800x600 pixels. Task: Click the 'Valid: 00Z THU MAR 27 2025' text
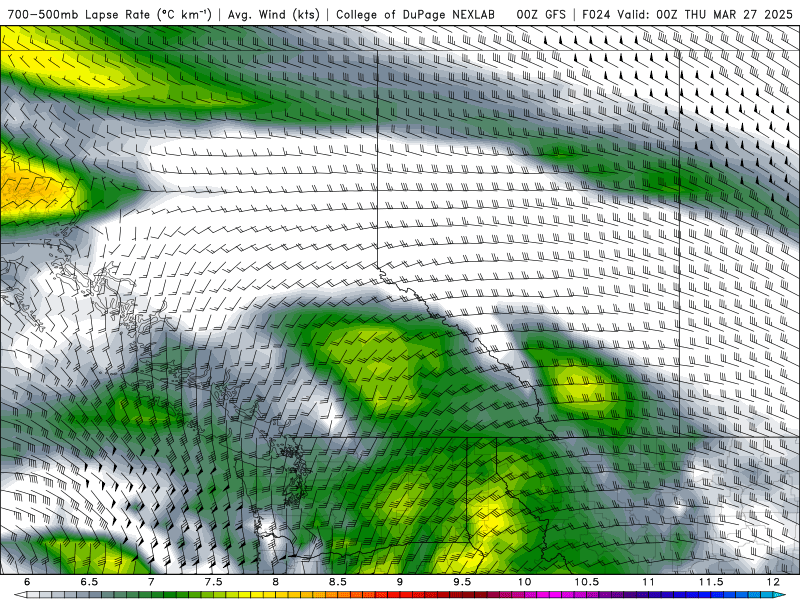705,14
